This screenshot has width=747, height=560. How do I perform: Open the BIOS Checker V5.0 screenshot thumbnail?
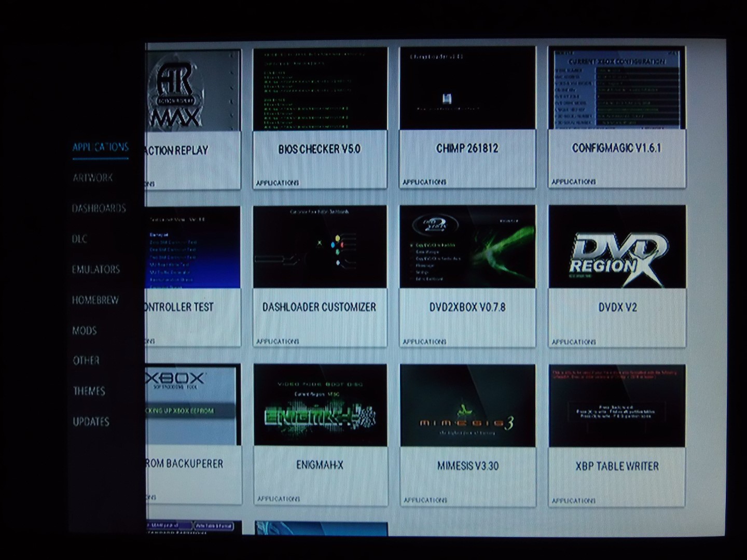[320, 89]
